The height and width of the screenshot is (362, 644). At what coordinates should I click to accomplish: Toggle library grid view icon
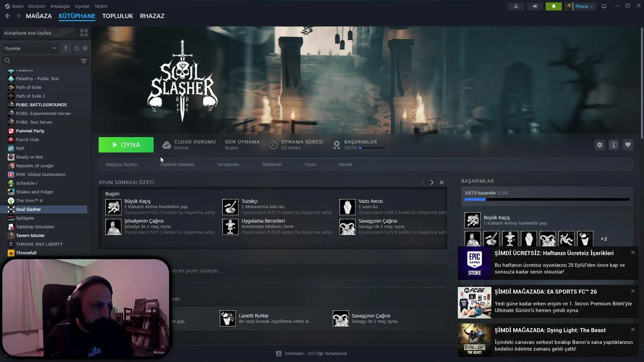coord(84,33)
